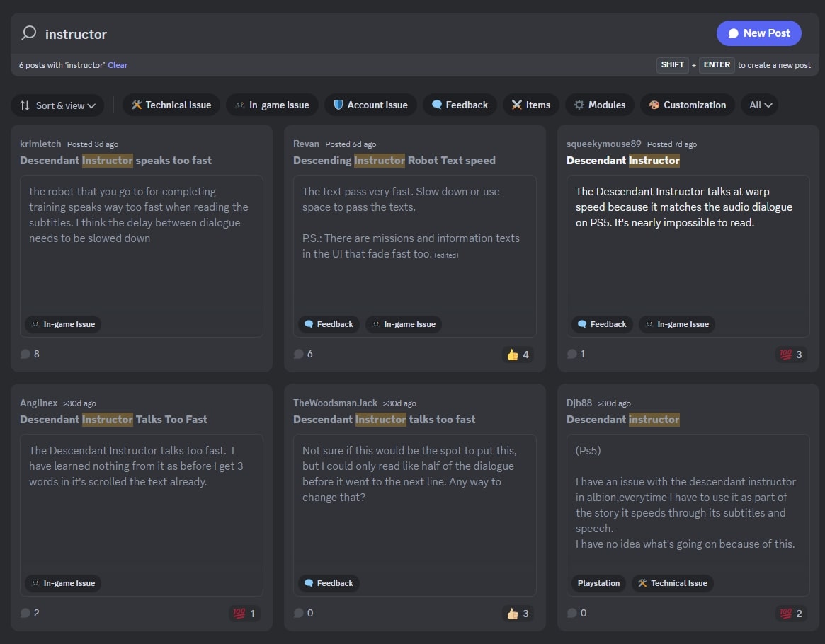Filter by Technical Issue tag

pyautogui.click(x=171, y=105)
